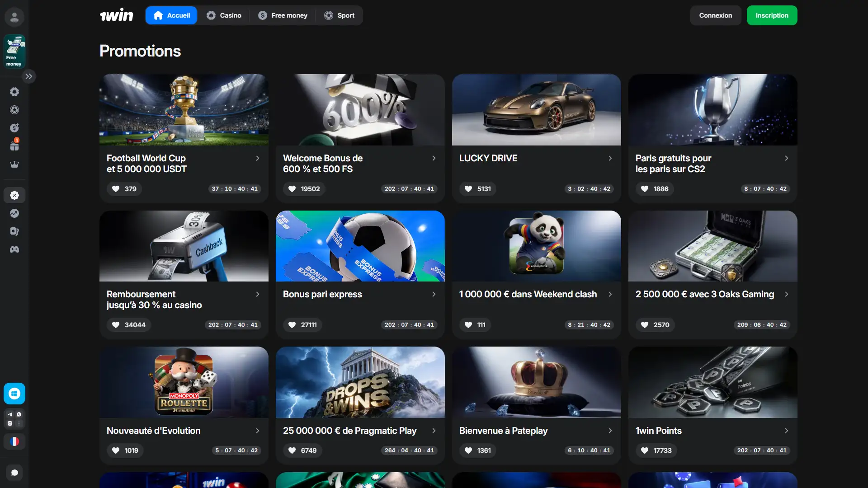
Task: Open the user profile avatar icon
Action: 14,17
